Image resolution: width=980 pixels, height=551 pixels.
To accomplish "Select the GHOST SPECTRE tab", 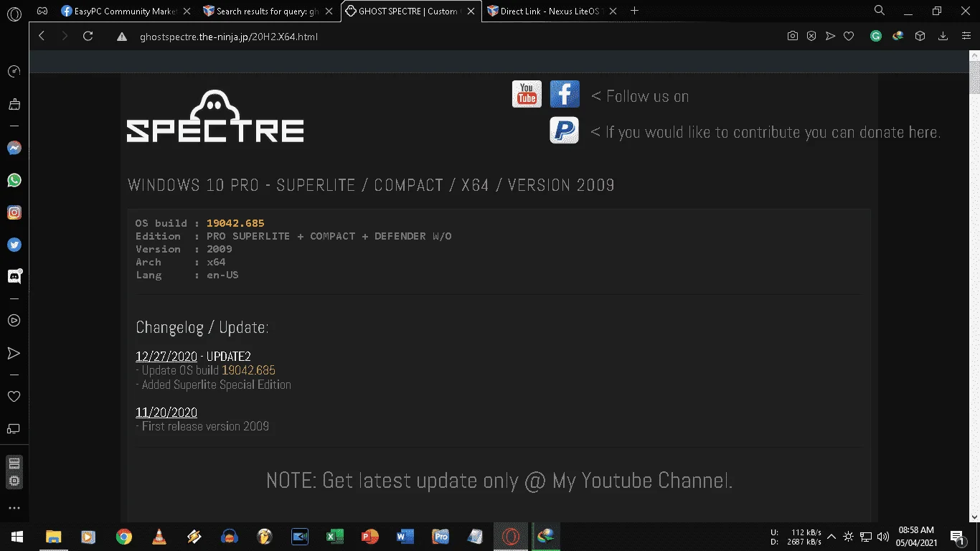I will click(410, 11).
